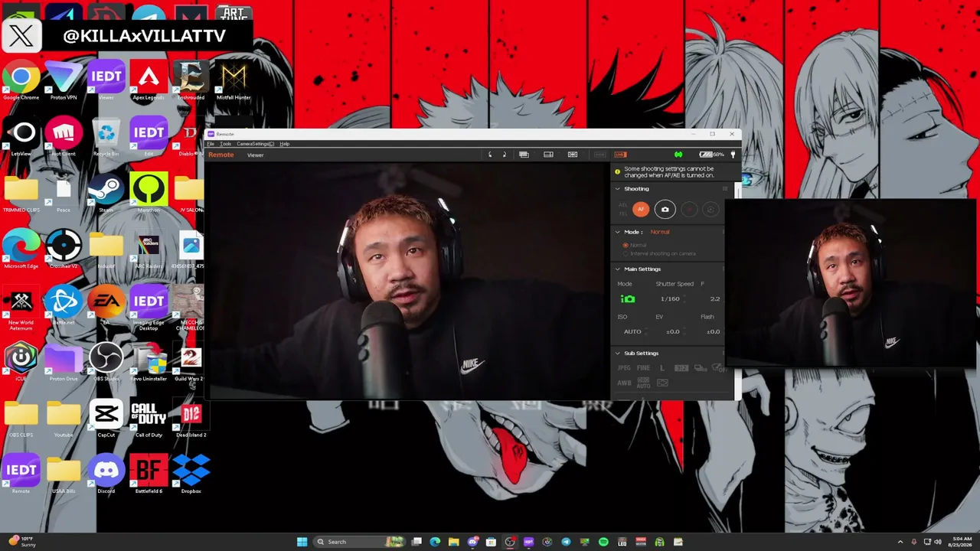The width and height of the screenshot is (980, 551).
Task: Click the FINE image quality setting
Action: pos(643,368)
